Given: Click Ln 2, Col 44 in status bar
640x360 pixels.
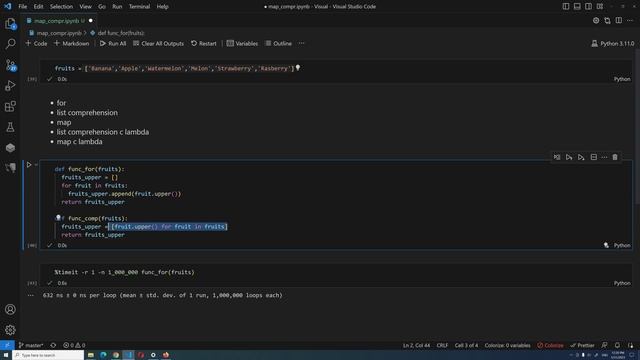Looking at the screenshot, I should click(416, 345).
